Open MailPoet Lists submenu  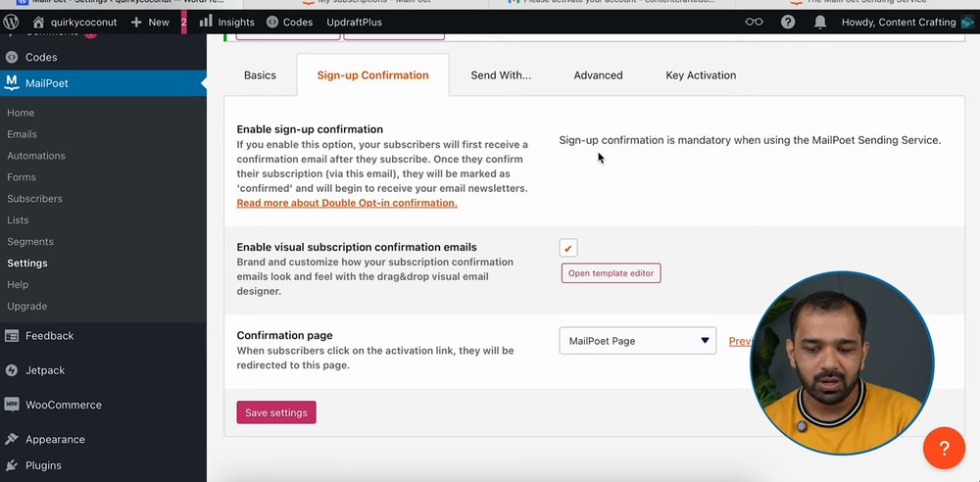click(18, 220)
